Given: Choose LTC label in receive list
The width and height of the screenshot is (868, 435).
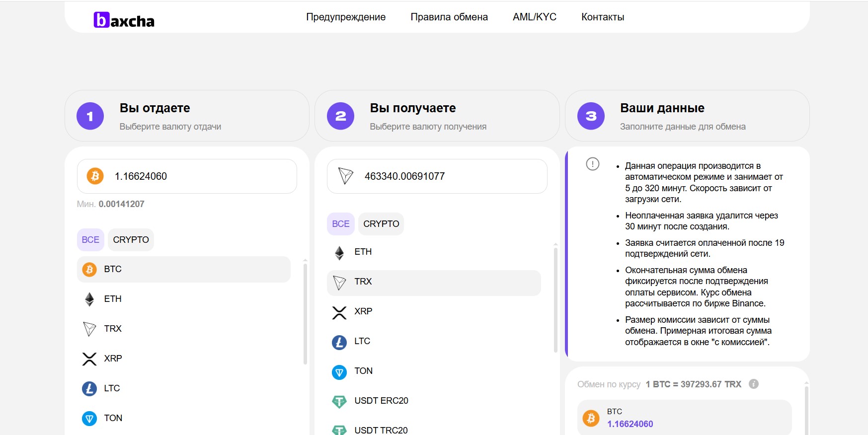Looking at the screenshot, I should click(362, 341).
